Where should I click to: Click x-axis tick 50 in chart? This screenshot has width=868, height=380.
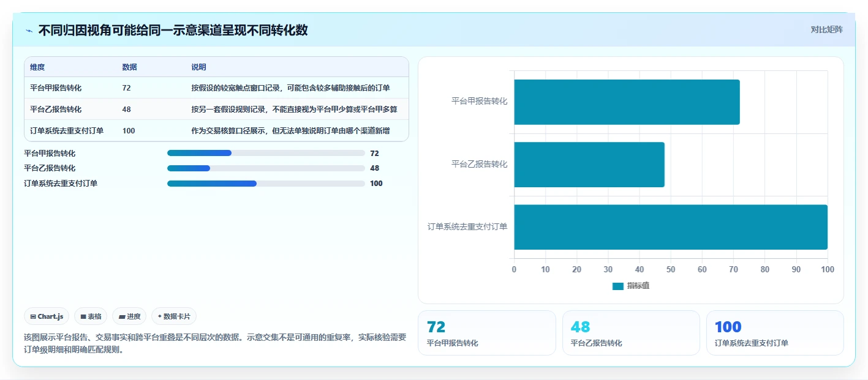tap(671, 269)
